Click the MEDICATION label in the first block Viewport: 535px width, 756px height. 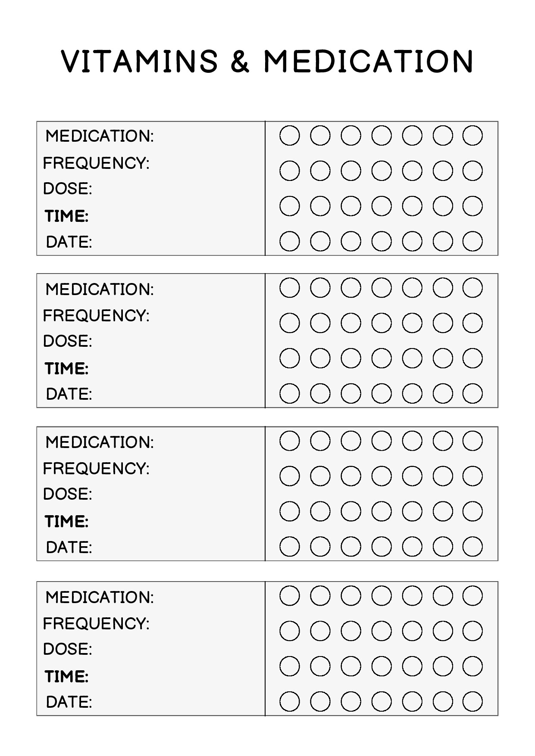[x=100, y=136]
